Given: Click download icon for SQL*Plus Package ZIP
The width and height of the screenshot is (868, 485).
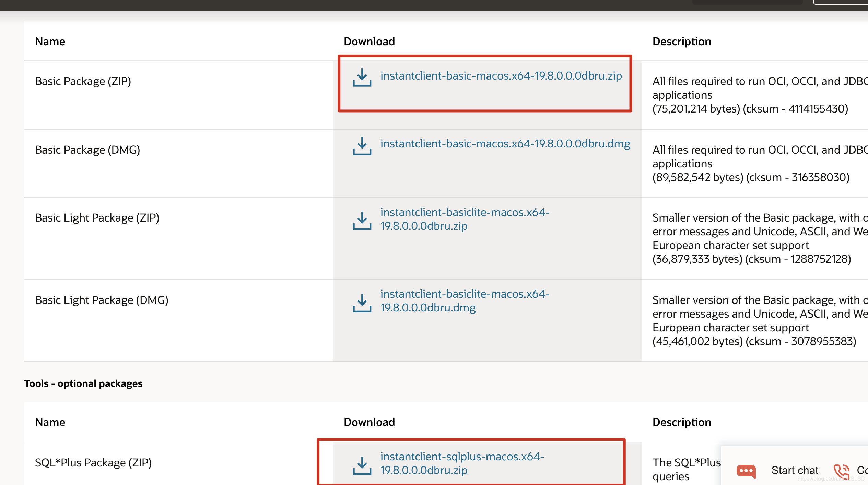Looking at the screenshot, I should click(x=362, y=465).
